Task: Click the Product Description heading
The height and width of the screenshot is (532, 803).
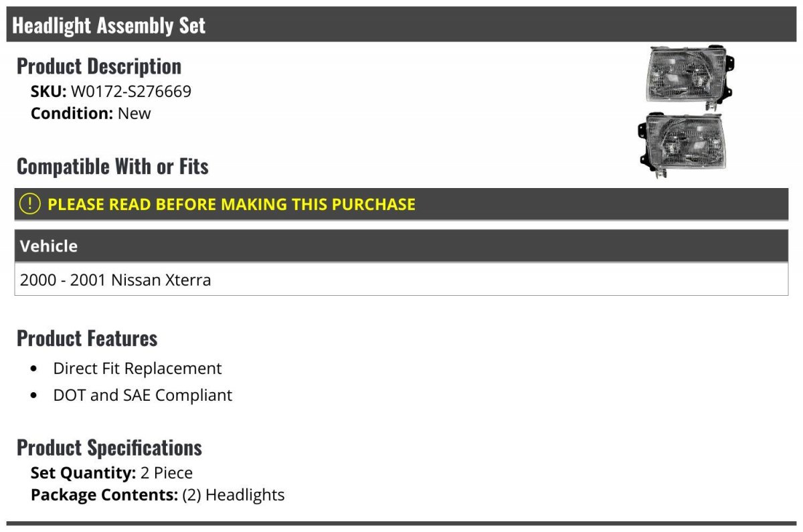Action: (99, 66)
